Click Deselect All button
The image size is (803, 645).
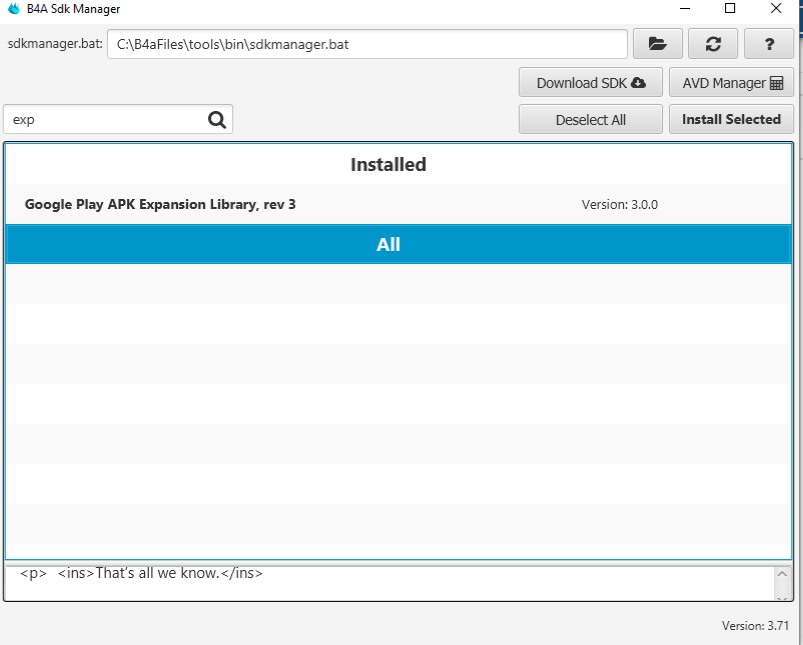click(x=590, y=119)
